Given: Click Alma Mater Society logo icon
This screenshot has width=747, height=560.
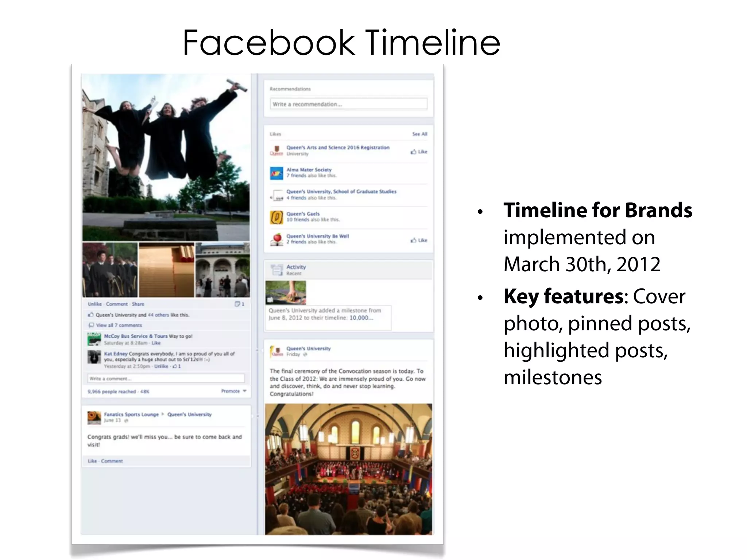Looking at the screenshot, I should [x=276, y=173].
